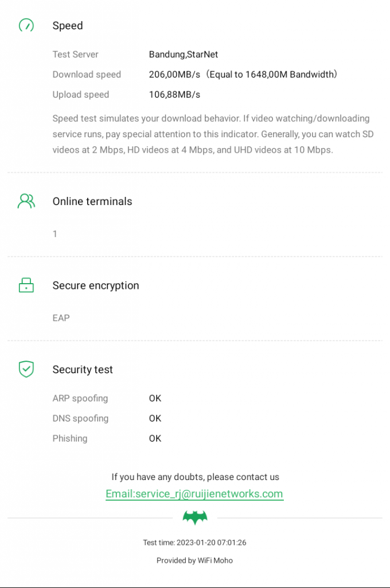
Task: Select the Security test heading
Action: coord(83,370)
